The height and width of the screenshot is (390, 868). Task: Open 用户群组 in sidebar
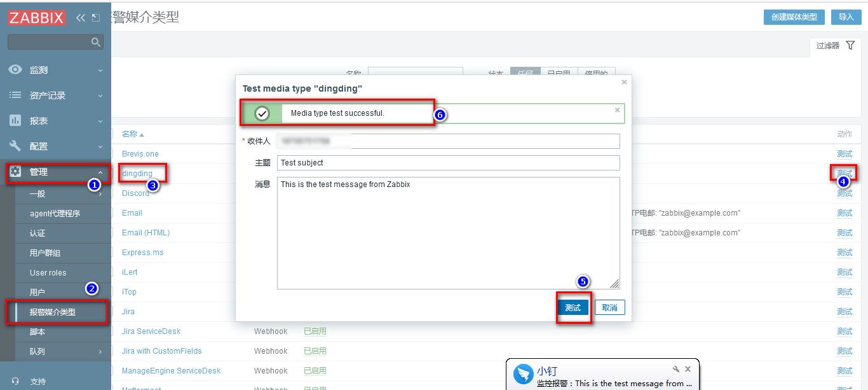point(45,253)
